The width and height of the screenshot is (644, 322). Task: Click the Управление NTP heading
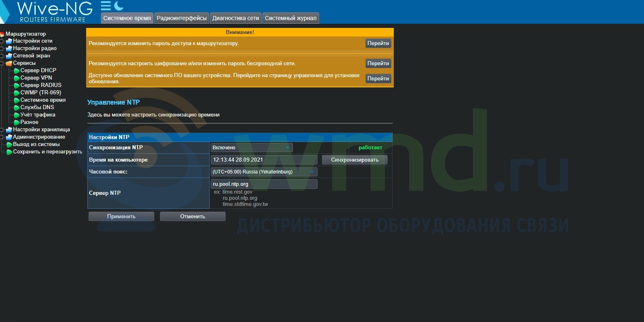point(114,103)
